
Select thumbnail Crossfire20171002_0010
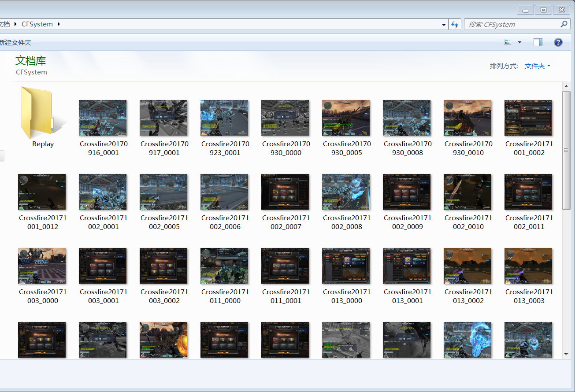467,192
